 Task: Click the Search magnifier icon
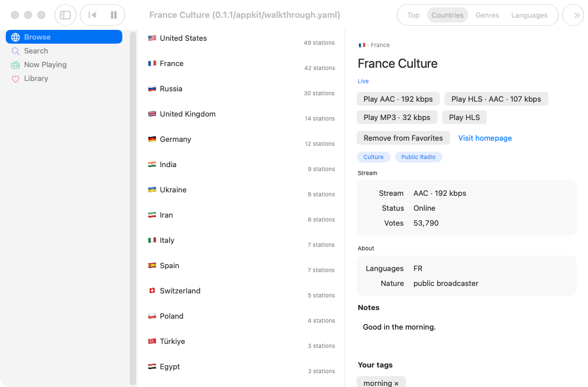[x=16, y=51]
